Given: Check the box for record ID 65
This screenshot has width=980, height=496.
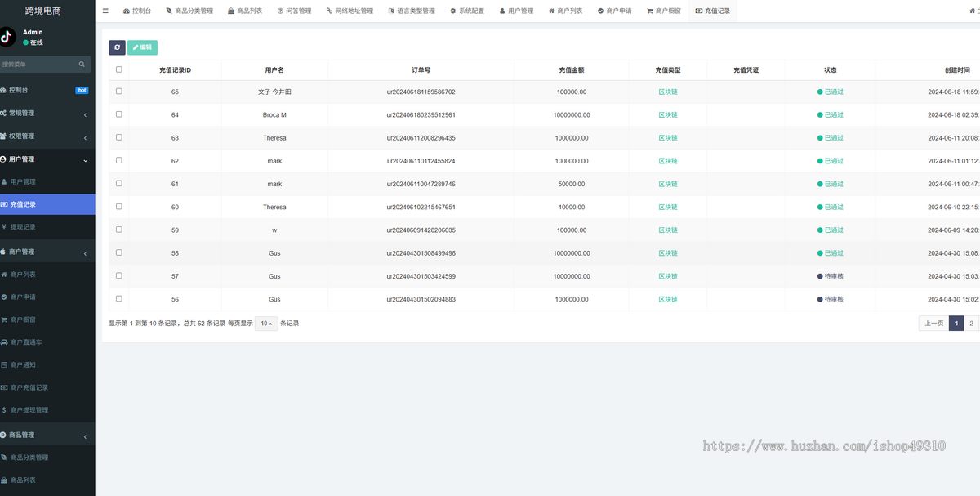Looking at the screenshot, I should (x=118, y=92).
